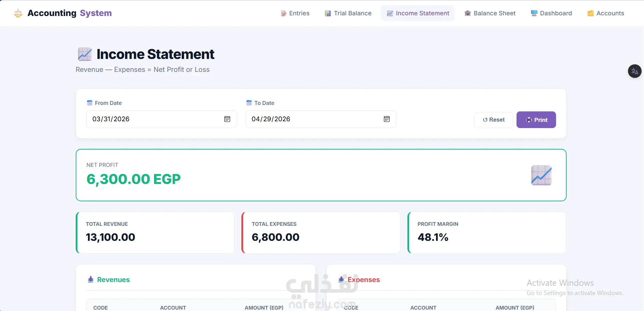Click the chart icon in Net Profit card

541,175
